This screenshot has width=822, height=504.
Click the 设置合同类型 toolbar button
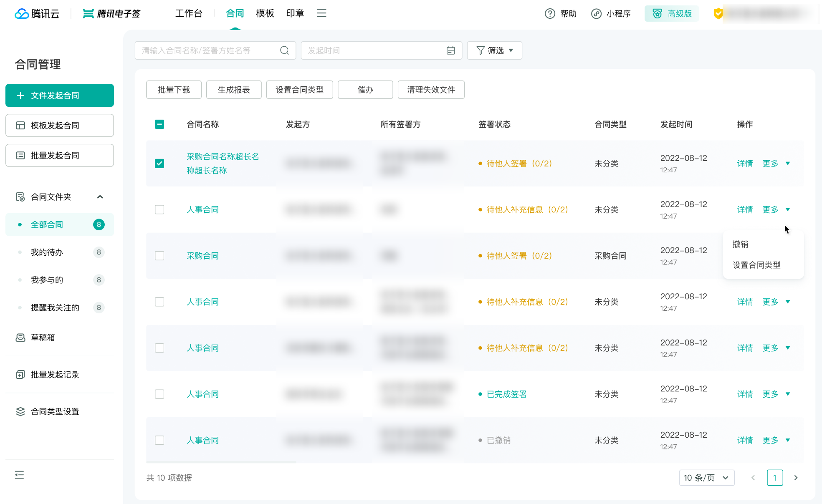point(300,90)
